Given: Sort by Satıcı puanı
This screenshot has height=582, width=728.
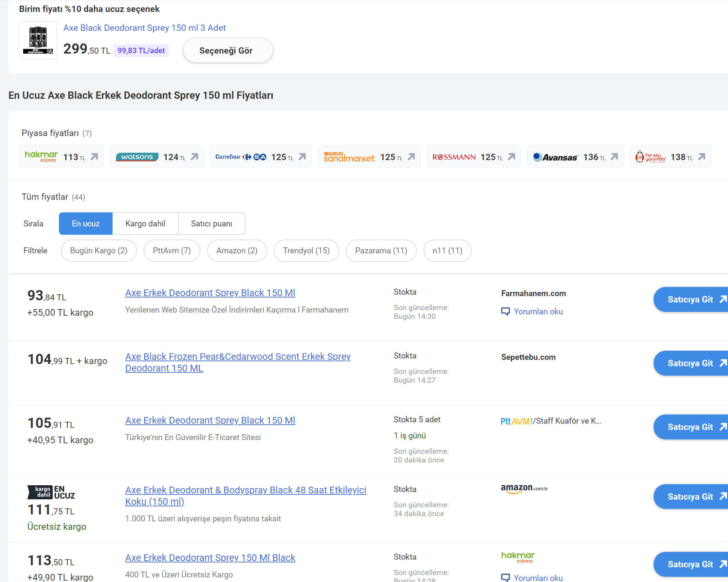Looking at the screenshot, I should coord(211,224).
